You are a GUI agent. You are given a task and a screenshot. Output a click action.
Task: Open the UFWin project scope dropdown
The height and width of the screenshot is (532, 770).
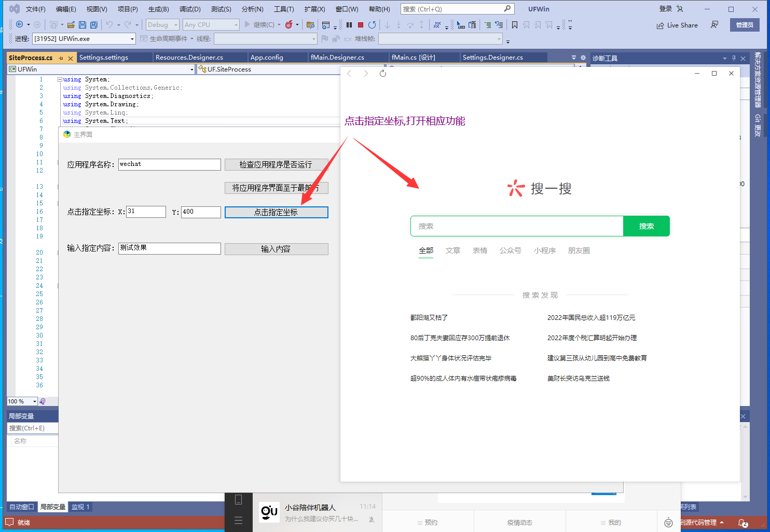click(101, 69)
